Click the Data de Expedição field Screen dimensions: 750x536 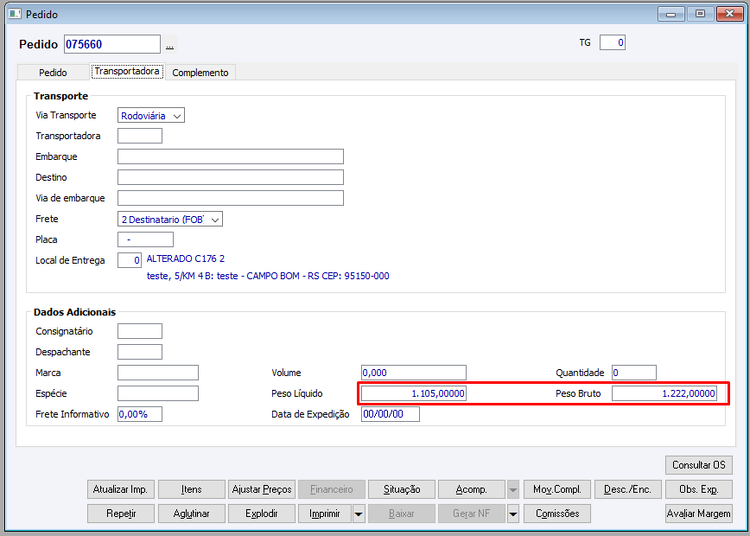[x=390, y=414]
